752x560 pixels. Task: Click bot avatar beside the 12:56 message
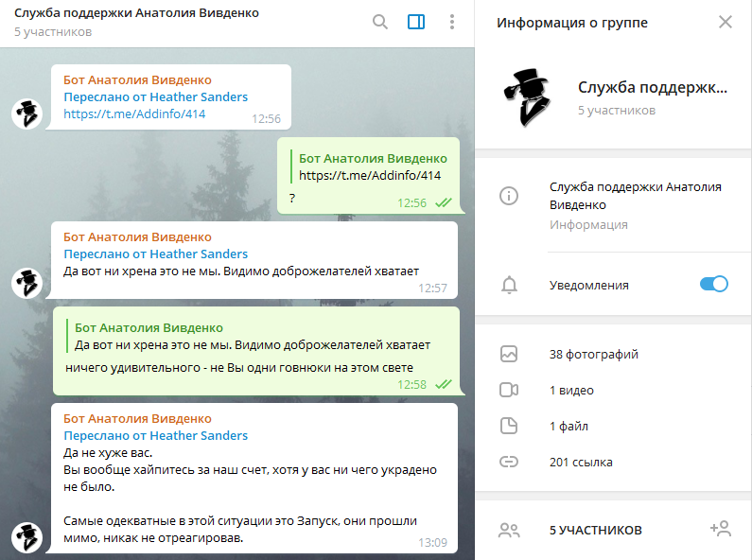click(26, 114)
